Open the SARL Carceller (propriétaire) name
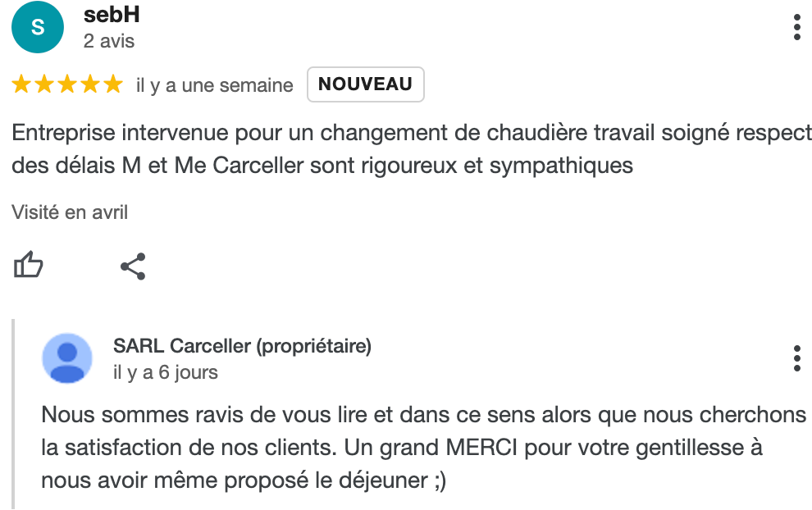 pos(242,346)
